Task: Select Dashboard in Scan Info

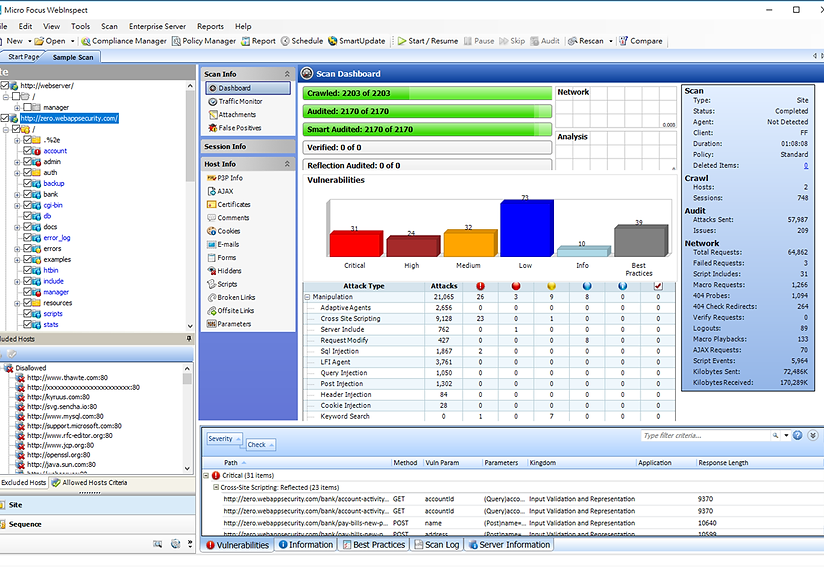Action: coord(248,88)
